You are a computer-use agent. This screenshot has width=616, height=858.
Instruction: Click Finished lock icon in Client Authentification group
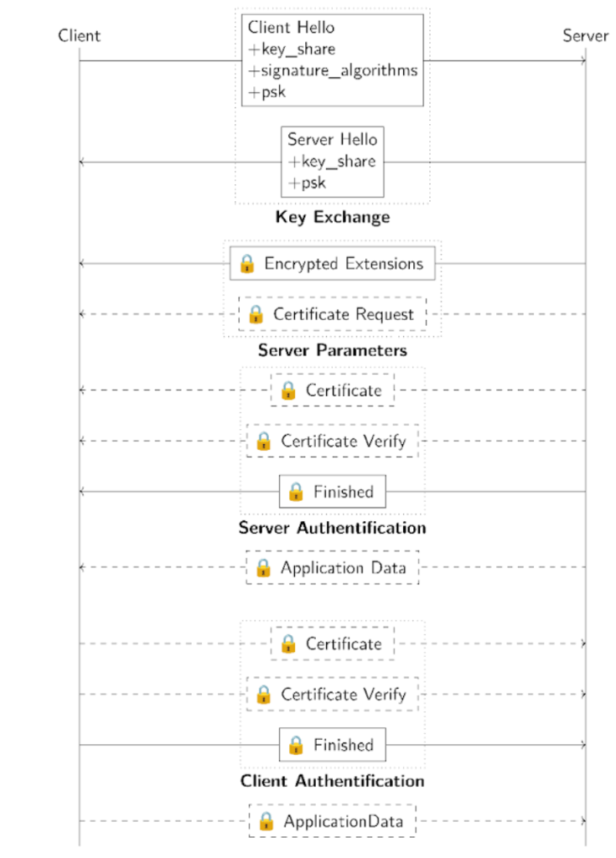[296, 745]
